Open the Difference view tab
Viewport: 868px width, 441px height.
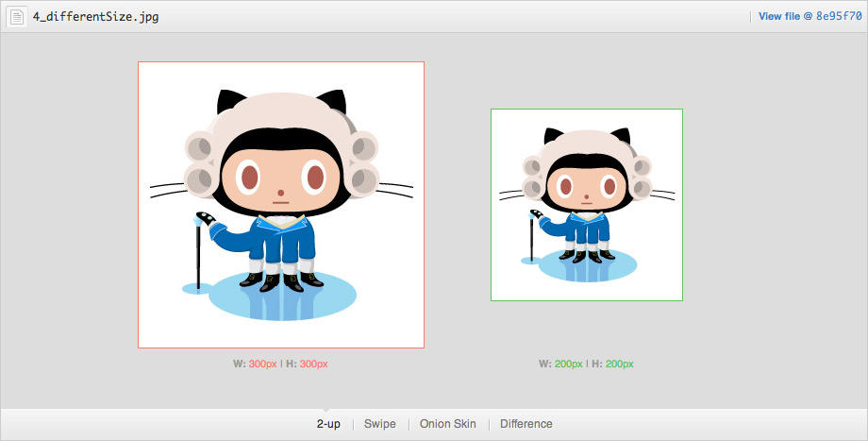point(526,424)
